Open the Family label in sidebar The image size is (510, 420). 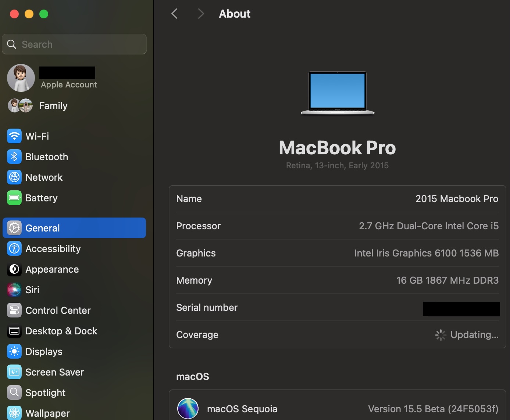53,106
